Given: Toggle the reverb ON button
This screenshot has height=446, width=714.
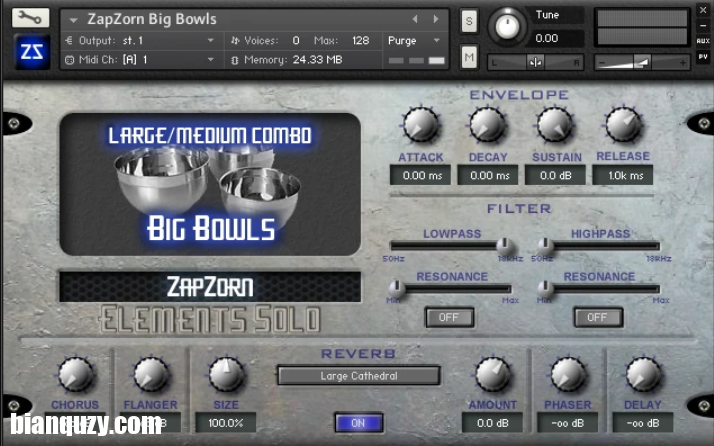Looking at the screenshot, I should (358, 423).
